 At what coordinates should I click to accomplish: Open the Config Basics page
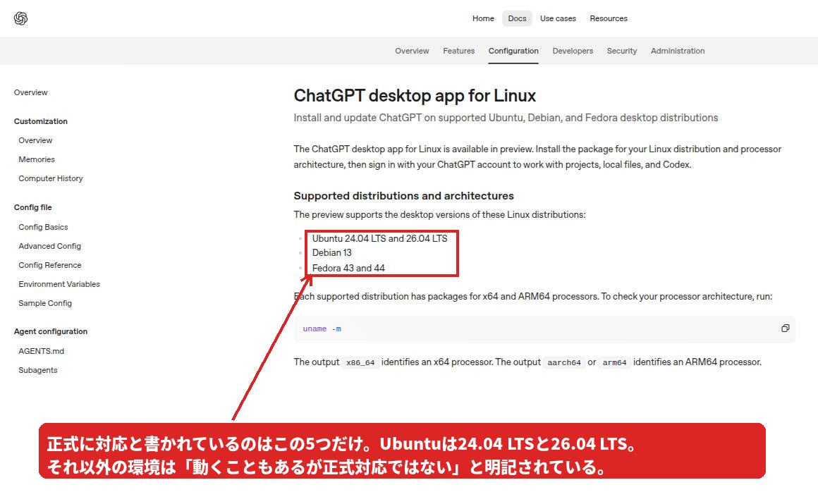(43, 227)
